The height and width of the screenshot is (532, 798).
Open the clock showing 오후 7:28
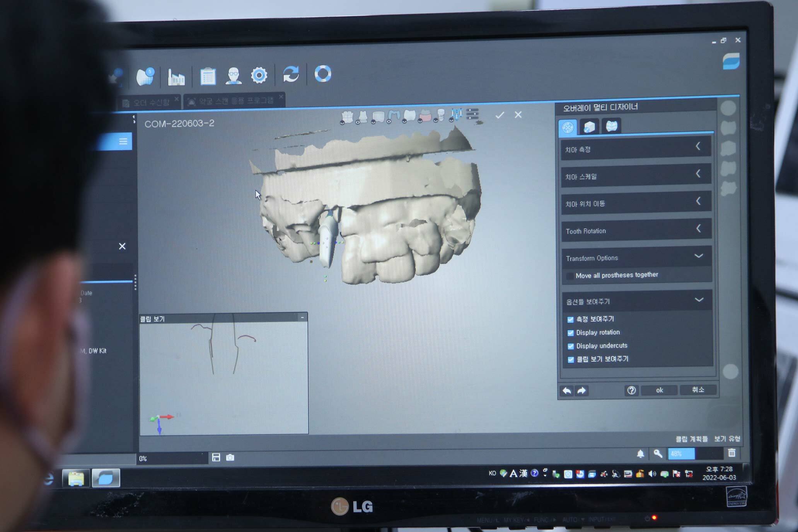point(719,473)
